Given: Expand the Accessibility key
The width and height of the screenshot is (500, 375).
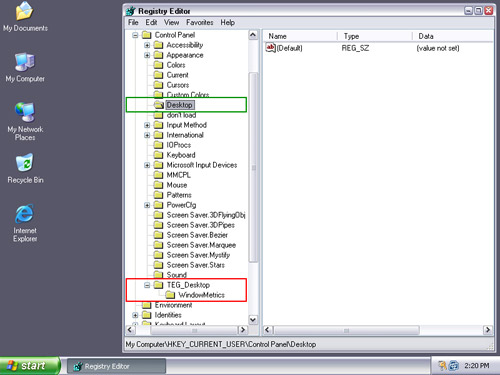Looking at the screenshot, I should tap(147, 45).
